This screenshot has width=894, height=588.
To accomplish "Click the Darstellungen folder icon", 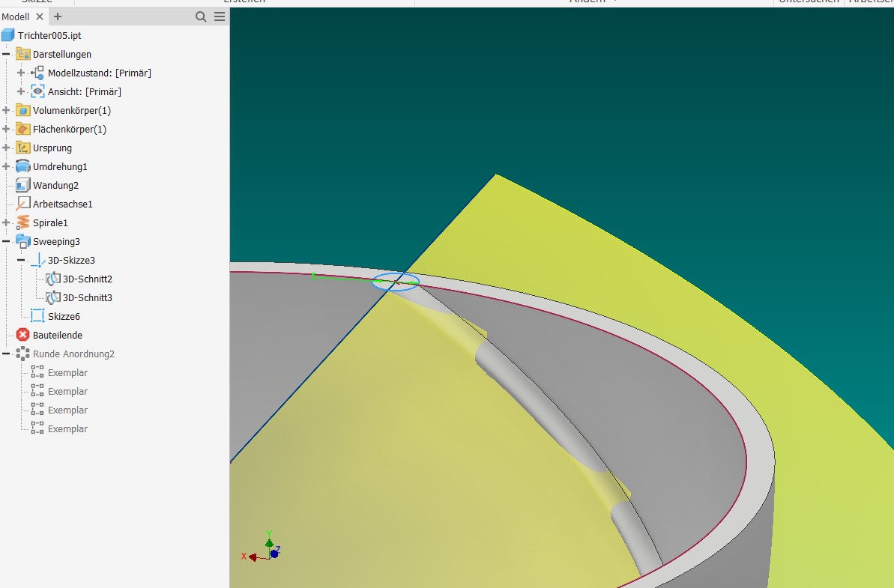I will [x=22, y=54].
